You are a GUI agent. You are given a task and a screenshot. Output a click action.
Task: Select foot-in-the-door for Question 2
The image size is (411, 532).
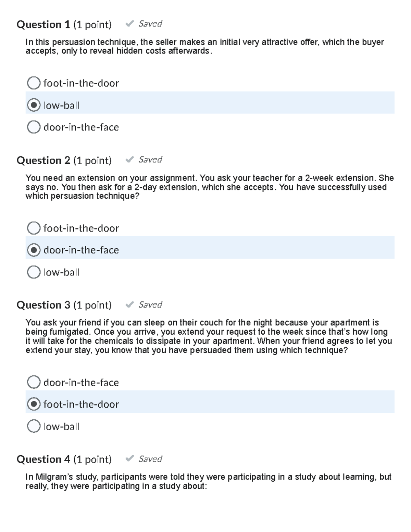(x=34, y=227)
